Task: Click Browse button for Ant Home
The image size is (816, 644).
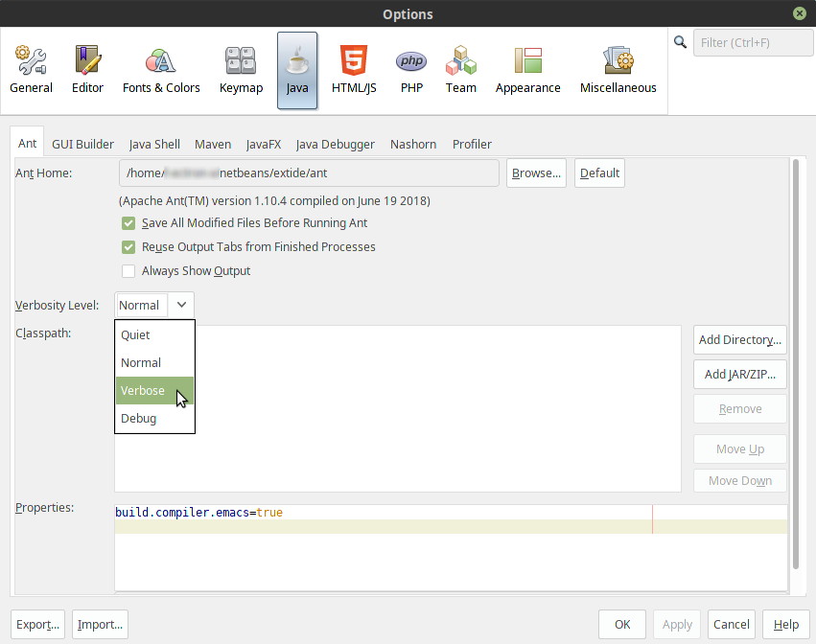Action: 536,173
